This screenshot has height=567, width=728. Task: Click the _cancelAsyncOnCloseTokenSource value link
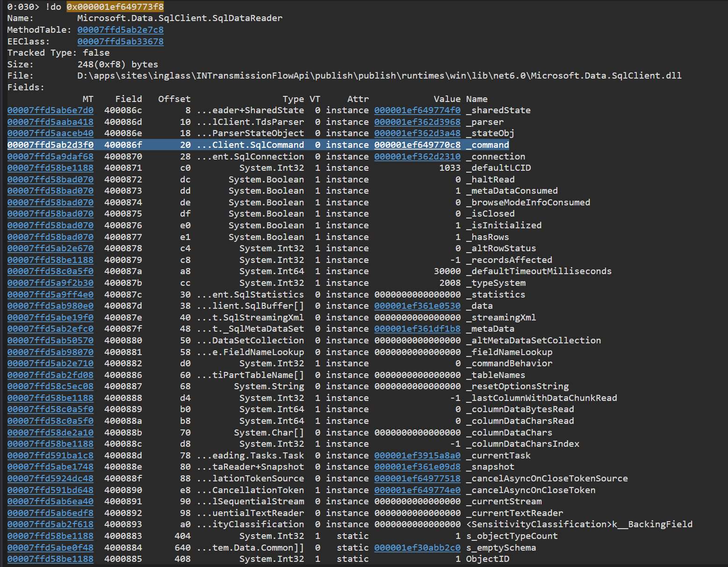point(417,479)
